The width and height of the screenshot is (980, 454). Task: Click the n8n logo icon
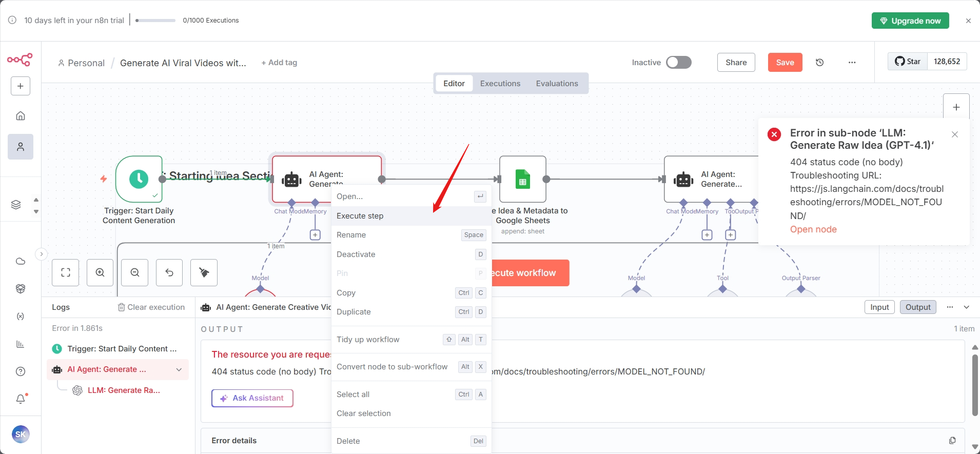(x=20, y=60)
